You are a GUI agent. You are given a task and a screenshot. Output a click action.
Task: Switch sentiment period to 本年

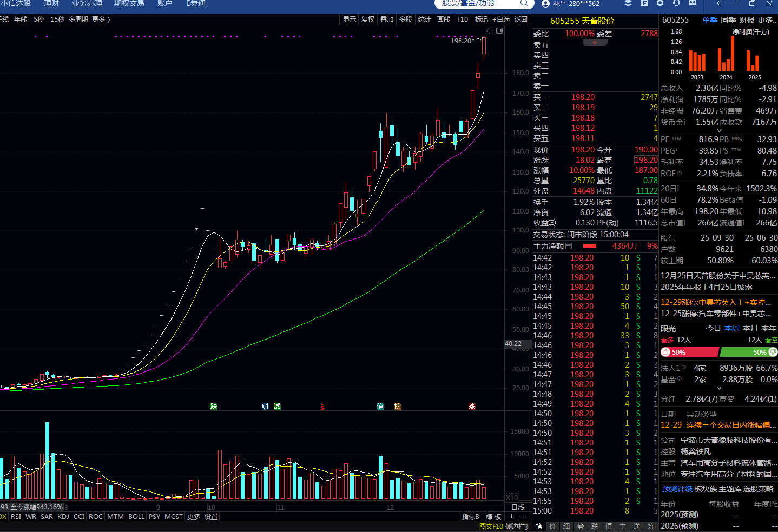tap(768, 328)
